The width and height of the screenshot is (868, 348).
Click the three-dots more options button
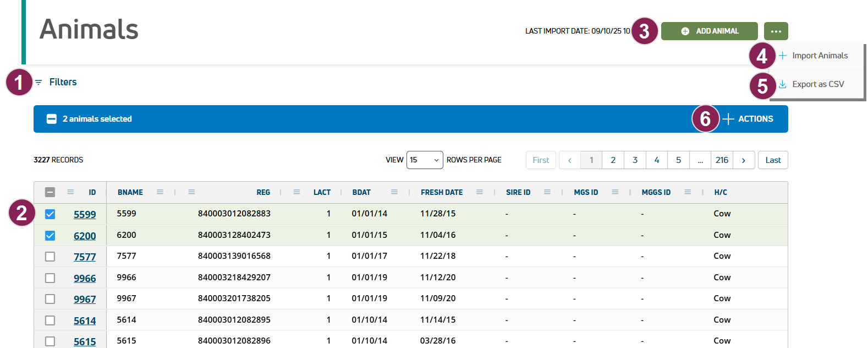pos(776,31)
